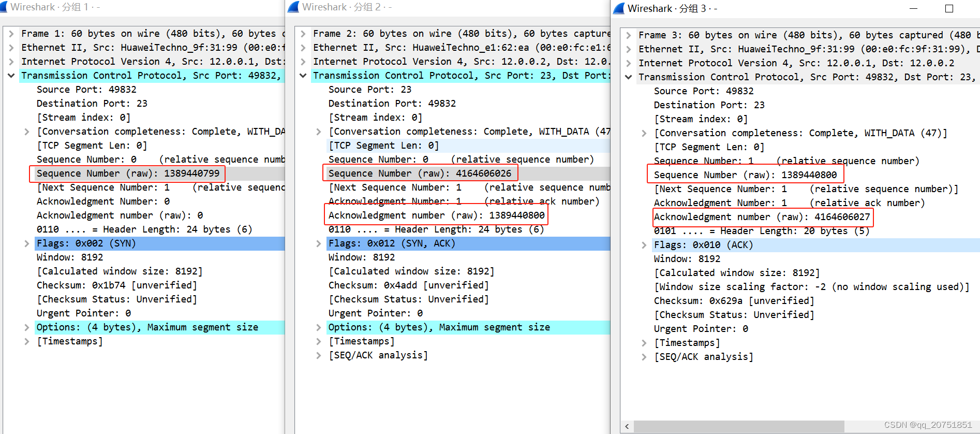Expand Flags 0x010 (ACK) row
The height and width of the screenshot is (434, 980).
click(x=644, y=245)
